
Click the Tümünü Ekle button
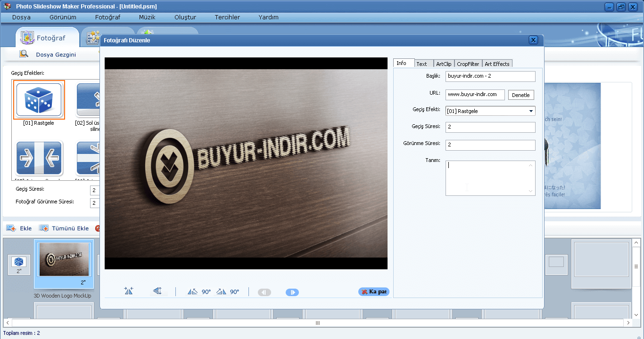[x=64, y=228]
